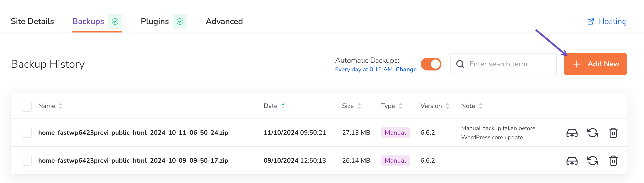Delete the 2024-10-11 backup via trash icon
The height and width of the screenshot is (183, 644).
613,133
